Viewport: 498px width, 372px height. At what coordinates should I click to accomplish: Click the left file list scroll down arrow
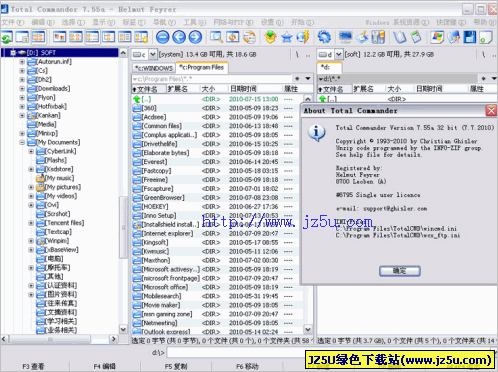point(308,330)
